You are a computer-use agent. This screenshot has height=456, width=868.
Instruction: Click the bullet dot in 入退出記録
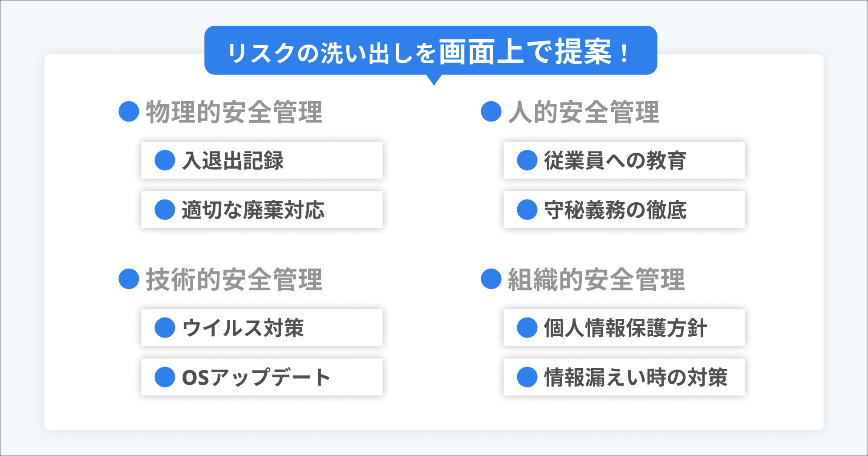165,160
